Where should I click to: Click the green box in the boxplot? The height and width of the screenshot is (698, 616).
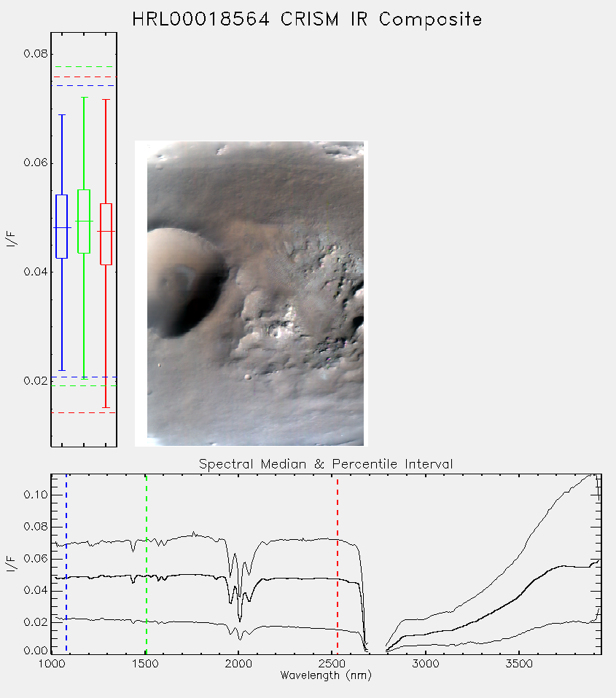[84, 221]
